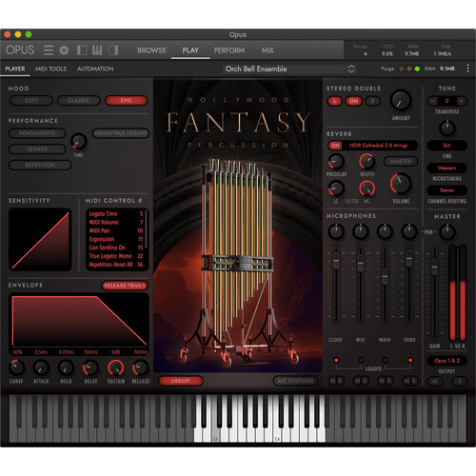Open the settings gear
Screen dimensions: 476x476
64,50
